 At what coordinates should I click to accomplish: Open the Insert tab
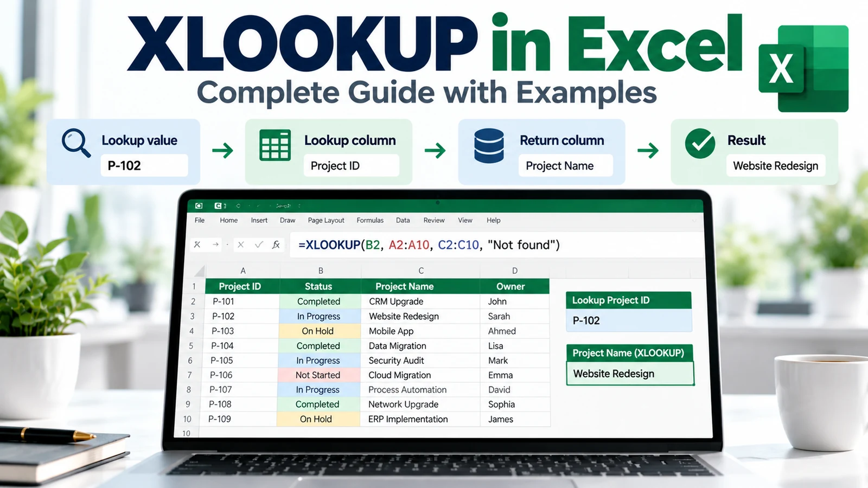pos(259,220)
